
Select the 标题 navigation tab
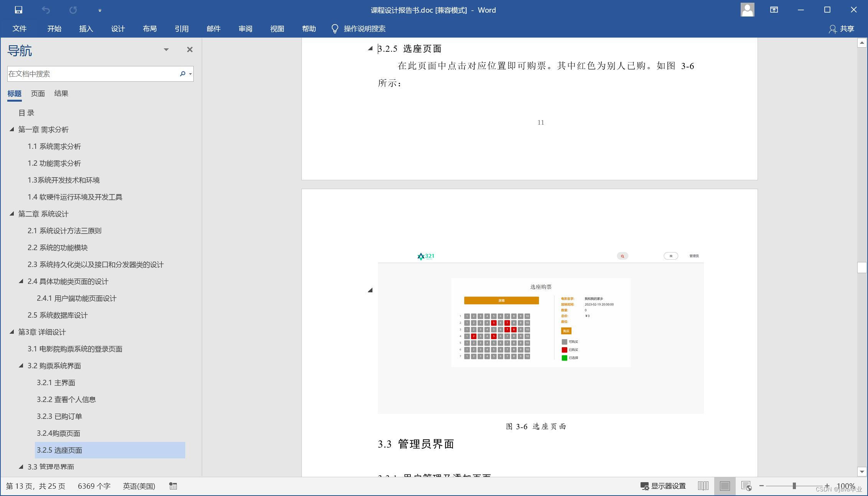click(x=15, y=94)
